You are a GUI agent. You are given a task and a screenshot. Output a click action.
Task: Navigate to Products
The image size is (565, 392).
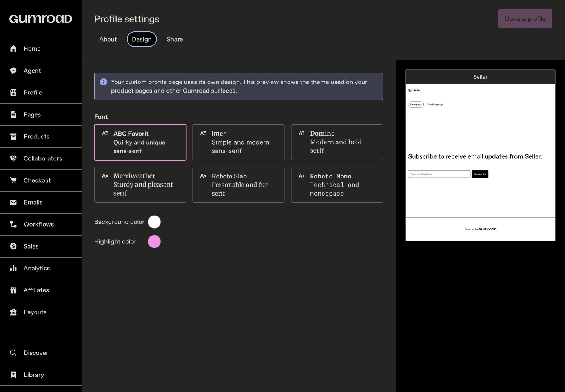(41, 136)
